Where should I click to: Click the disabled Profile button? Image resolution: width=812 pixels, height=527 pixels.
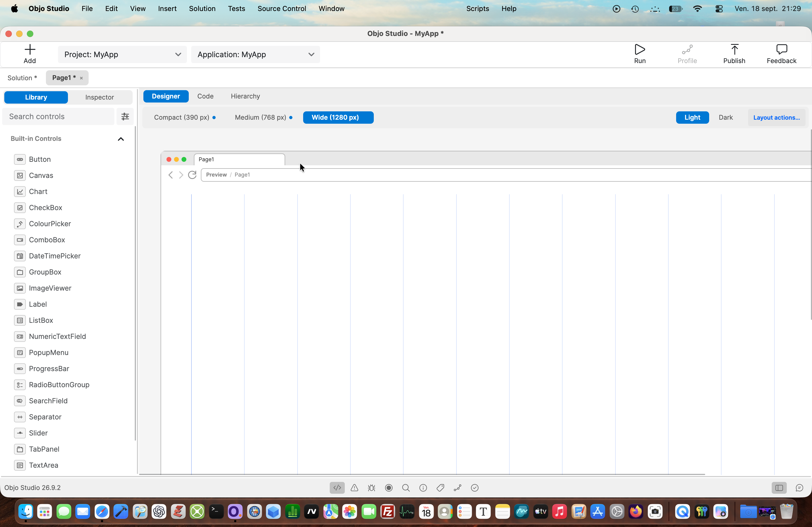coord(687,54)
